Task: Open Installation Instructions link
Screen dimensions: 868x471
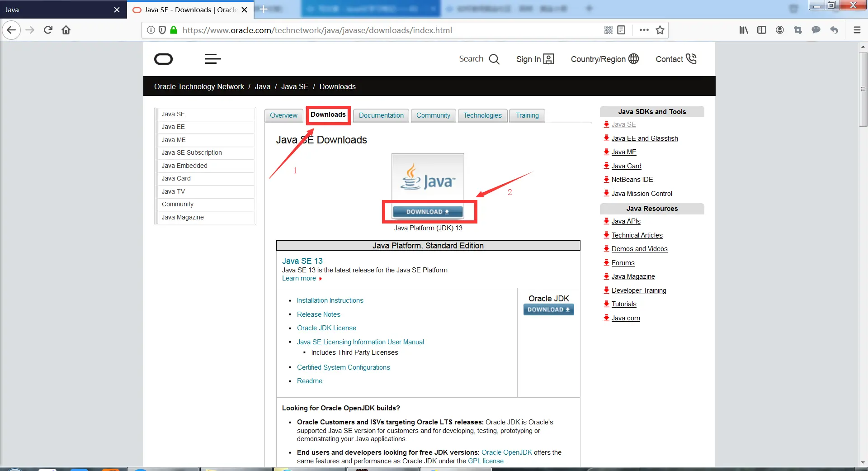Action: pos(330,300)
